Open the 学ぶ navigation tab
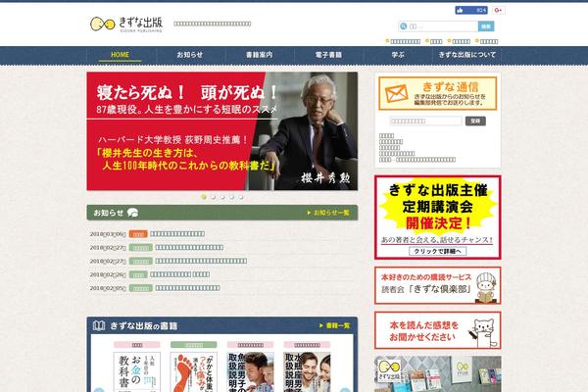 (x=398, y=55)
